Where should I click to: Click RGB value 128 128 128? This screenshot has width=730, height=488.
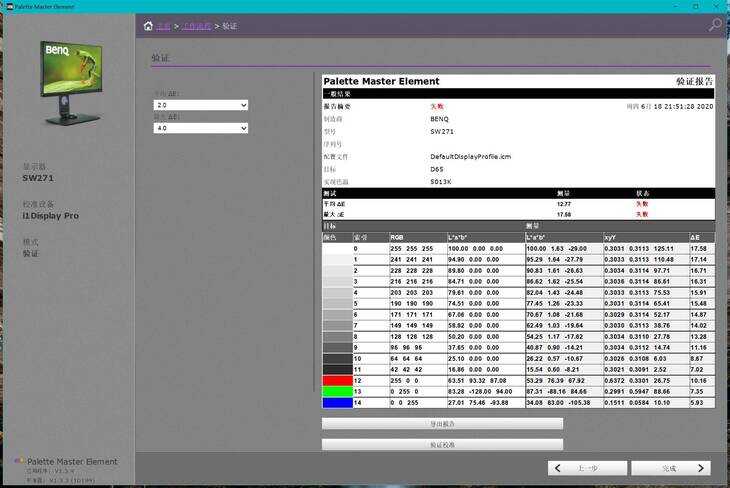[412, 336]
